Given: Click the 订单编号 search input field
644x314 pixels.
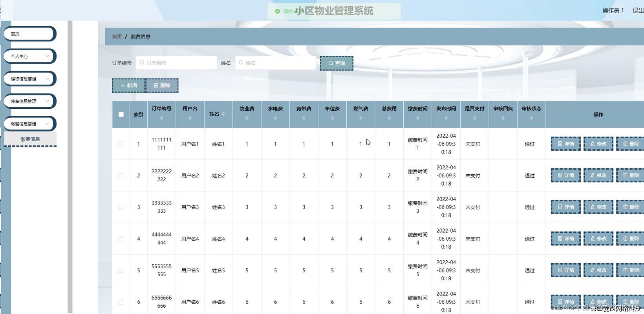Looking at the screenshot, I should [177, 63].
